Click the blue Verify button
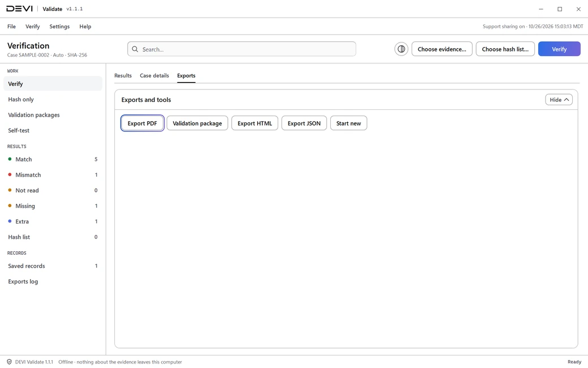Viewport: 588px width, 368px height. [559, 49]
